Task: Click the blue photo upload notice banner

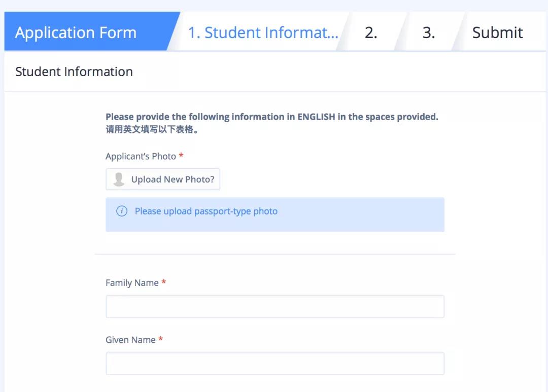Action: pyautogui.click(x=275, y=214)
